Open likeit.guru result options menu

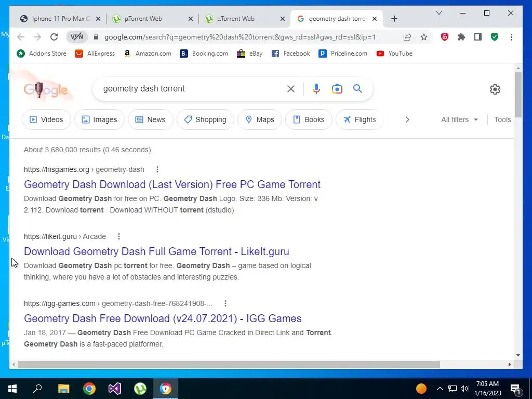(x=119, y=236)
